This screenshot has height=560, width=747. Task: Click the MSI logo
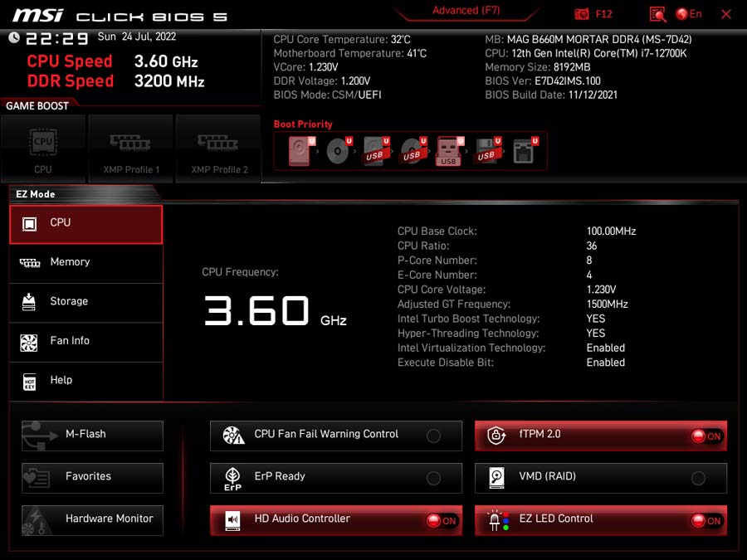(x=38, y=15)
